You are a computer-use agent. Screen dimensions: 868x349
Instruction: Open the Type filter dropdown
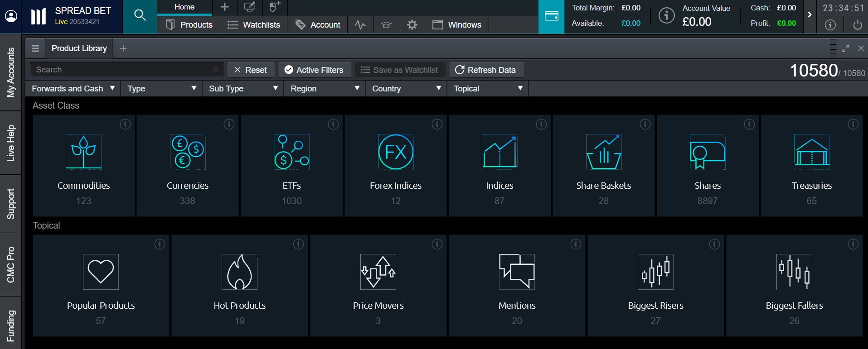(162, 89)
